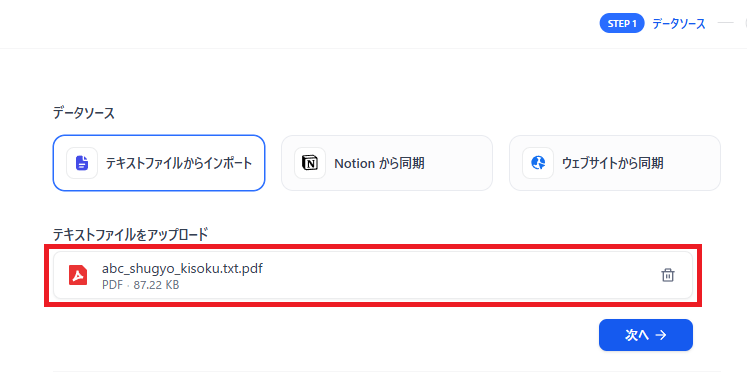
Task: Click the arrow inside the 次へ button
Action: [661, 335]
